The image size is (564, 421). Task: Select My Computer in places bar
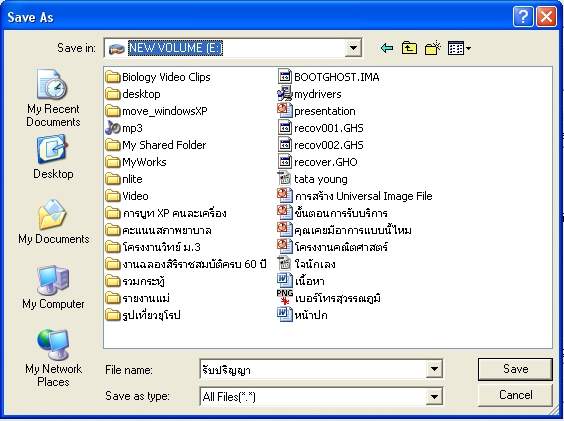[x=53, y=287]
